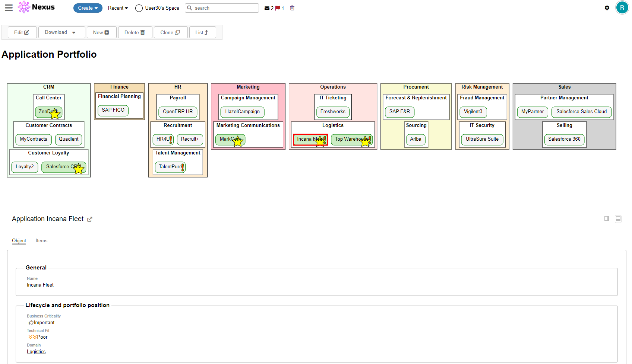Click the Call Center group title
632x364 pixels.
coord(48,98)
